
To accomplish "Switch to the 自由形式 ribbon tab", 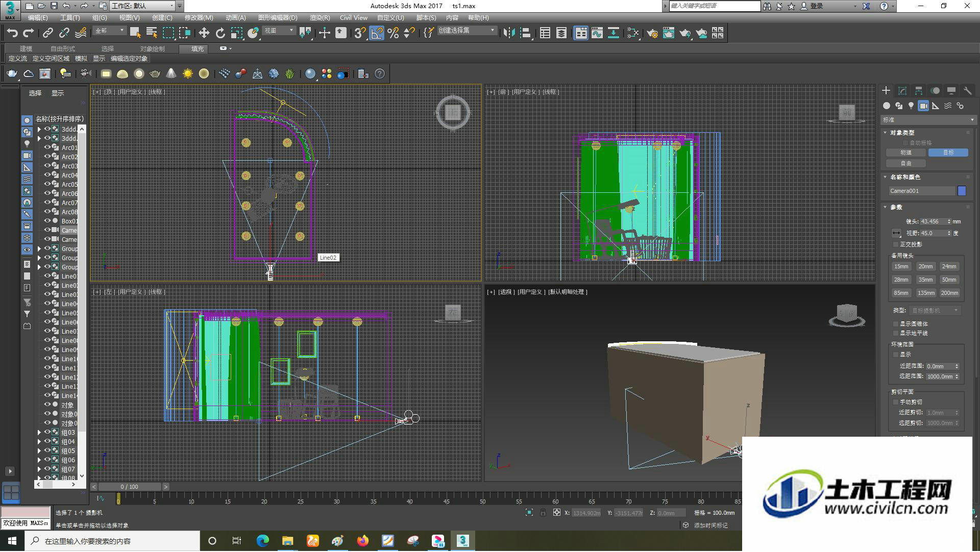I will 63,49.
